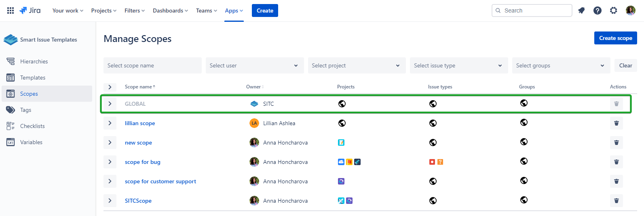
Task: Click the Hierarchies sidebar icon
Action: (x=11, y=61)
